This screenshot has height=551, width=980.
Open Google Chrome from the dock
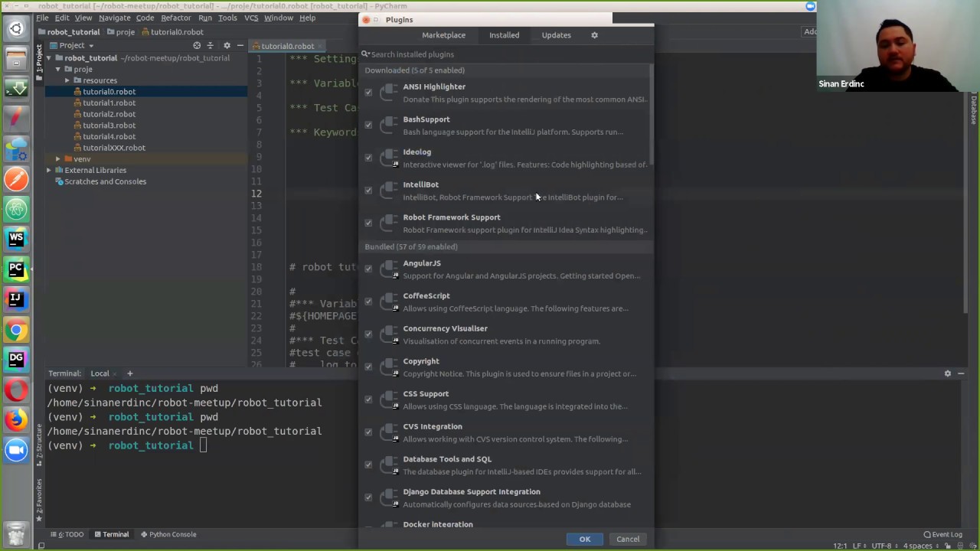[x=16, y=329]
